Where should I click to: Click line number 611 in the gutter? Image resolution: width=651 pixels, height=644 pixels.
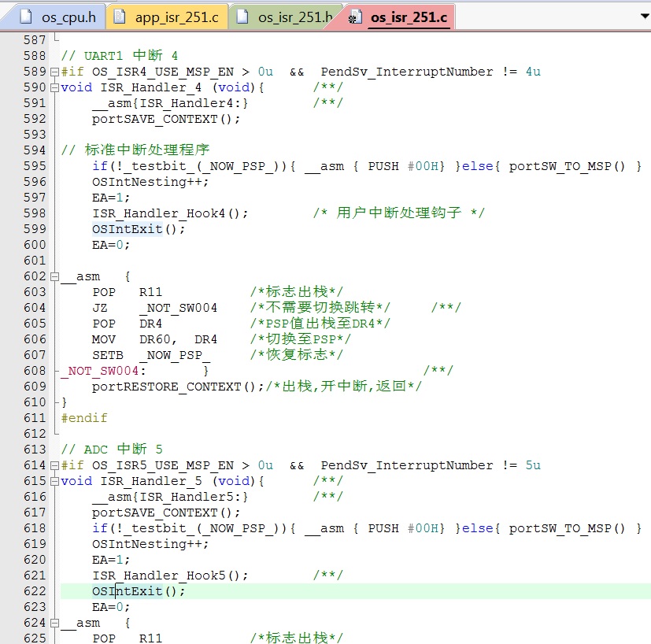(34, 418)
